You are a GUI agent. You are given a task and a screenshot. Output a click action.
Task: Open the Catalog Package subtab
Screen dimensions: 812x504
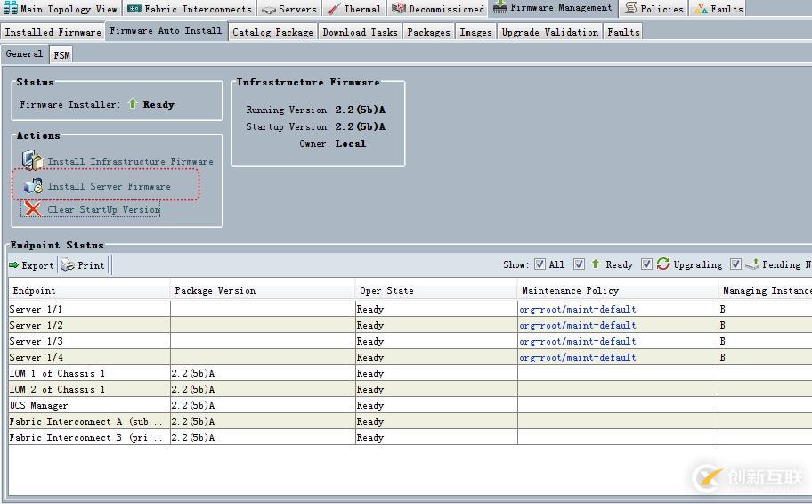point(272,32)
